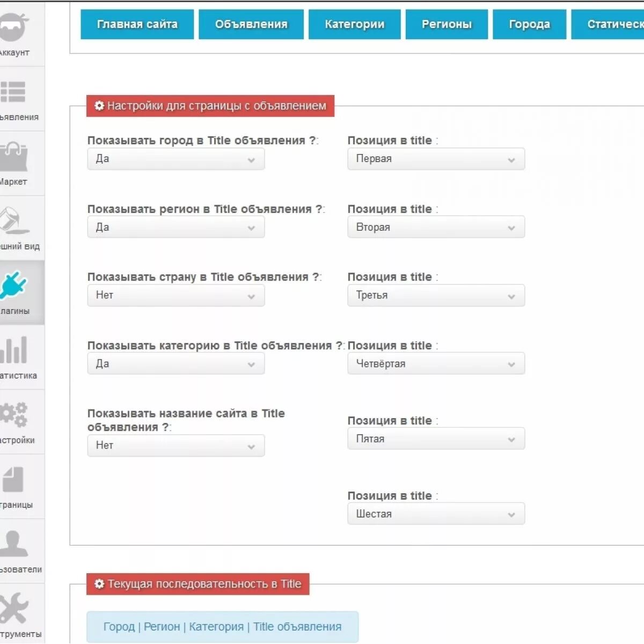Screen dimensions: 644x644
Task: Switch to the Категории tab
Action: [x=354, y=24]
